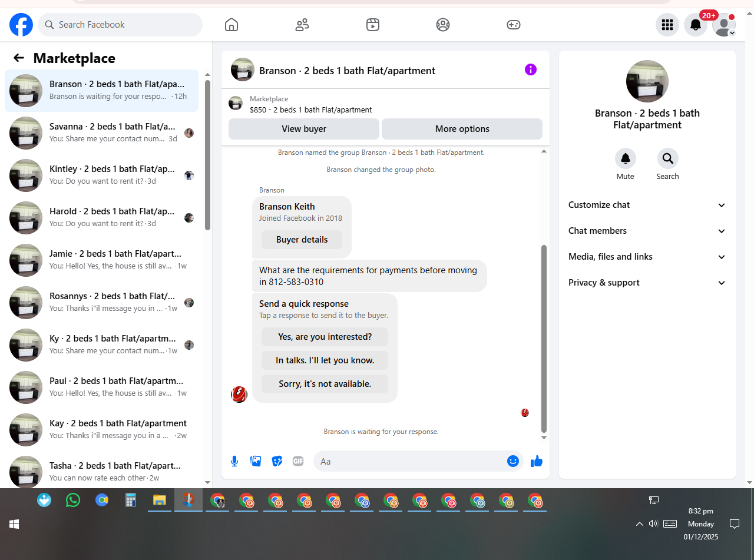The width and height of the screenshot is (754, 560).
Task: Click the View buyer button
Action: 304,129
